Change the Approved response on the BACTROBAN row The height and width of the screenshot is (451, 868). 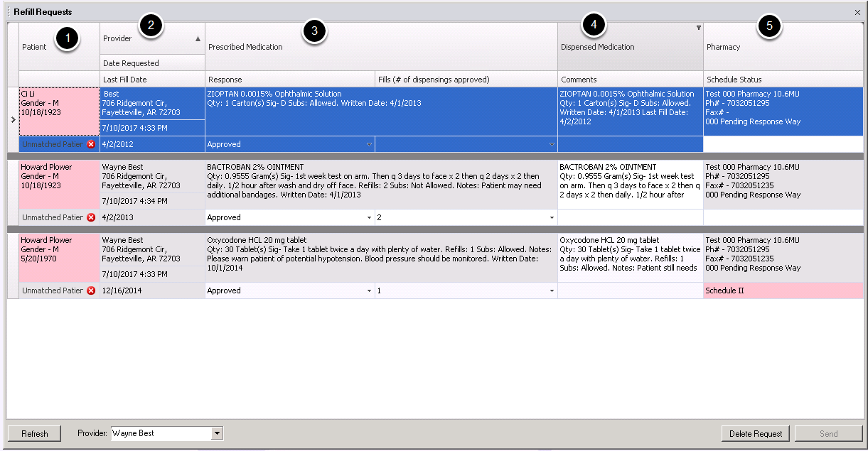point(369,217)
